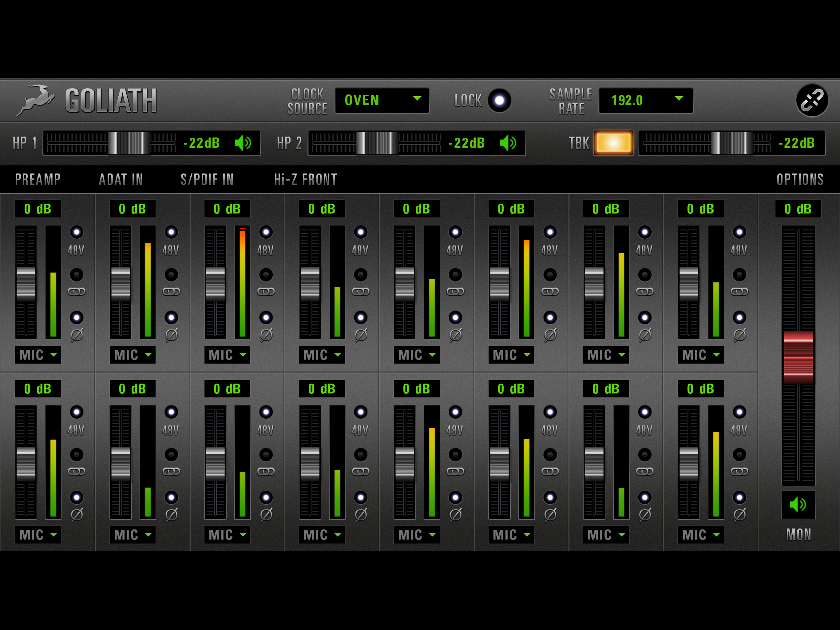The height and width of the screenshot is (630, 840).
Task: Open the OPTIONS tab
Action: tap(800, 179)
